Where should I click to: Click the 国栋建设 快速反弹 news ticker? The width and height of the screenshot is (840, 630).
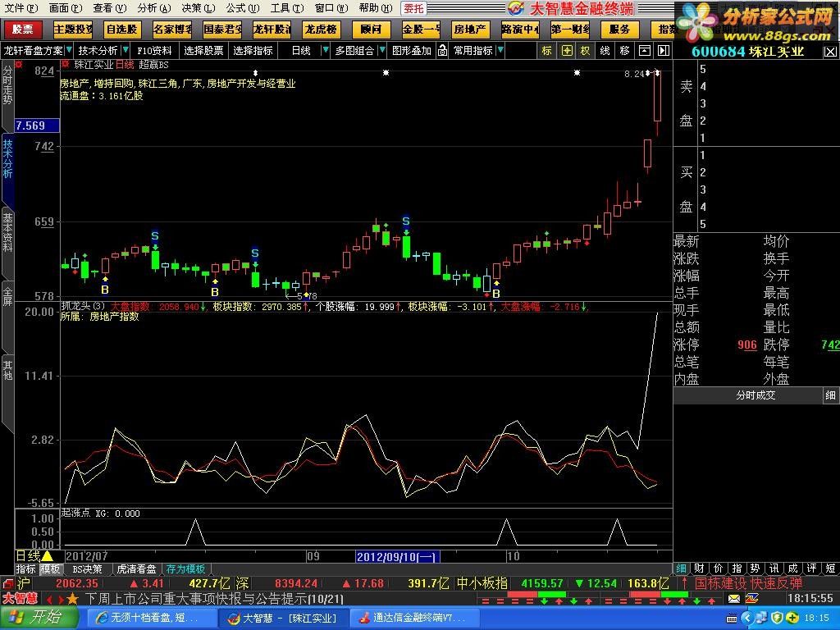(x=748, y=583)
